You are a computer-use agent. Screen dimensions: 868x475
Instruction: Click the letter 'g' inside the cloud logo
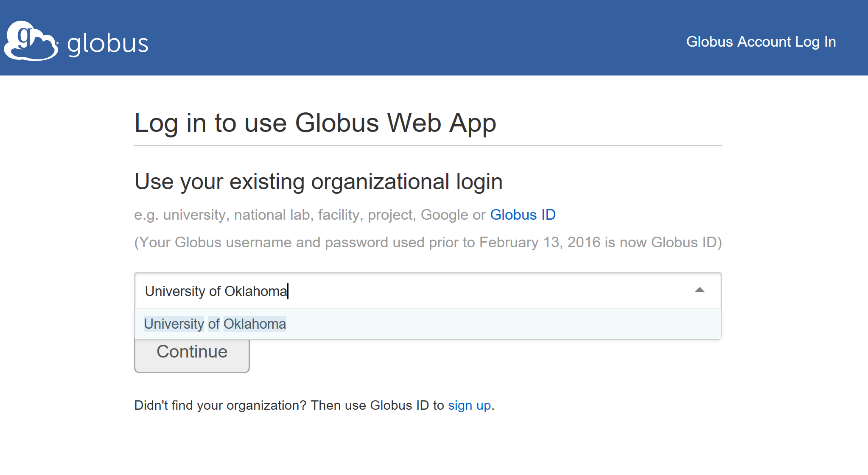25,36
